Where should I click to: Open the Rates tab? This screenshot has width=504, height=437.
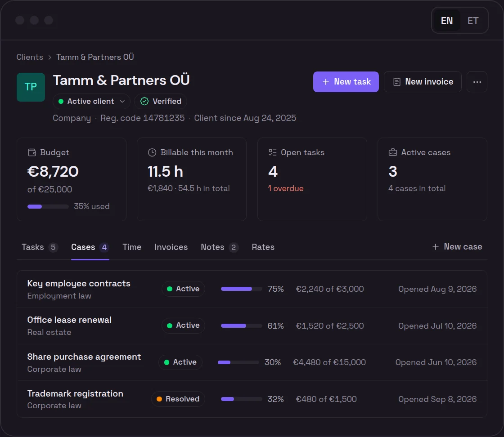click(x=263, y=247)
